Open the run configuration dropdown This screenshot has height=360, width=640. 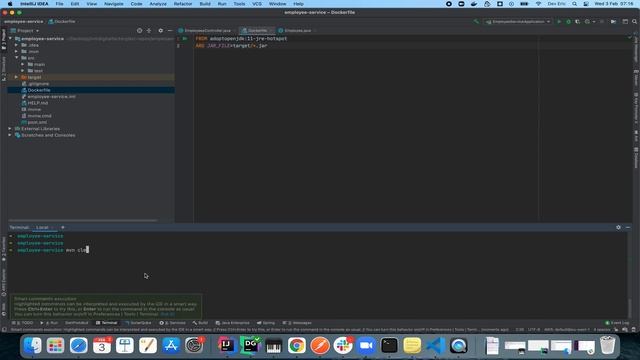click(x=518, y=22)
